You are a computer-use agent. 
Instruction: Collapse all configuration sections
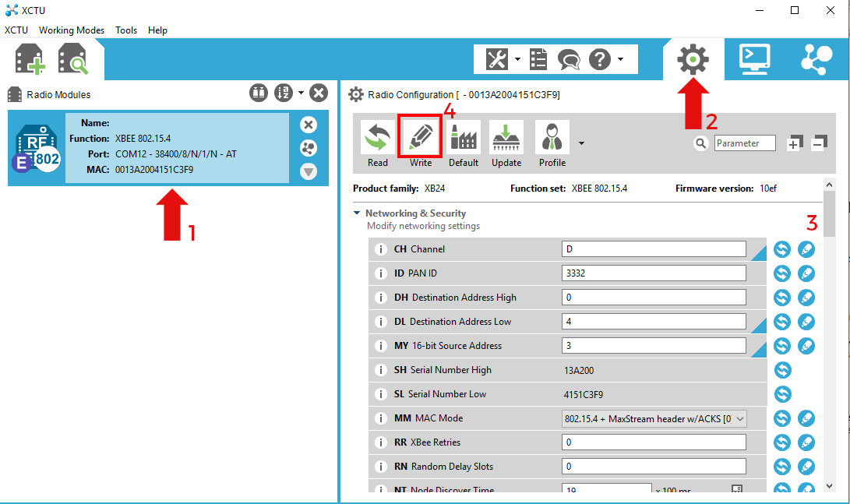tap(819, 143)
